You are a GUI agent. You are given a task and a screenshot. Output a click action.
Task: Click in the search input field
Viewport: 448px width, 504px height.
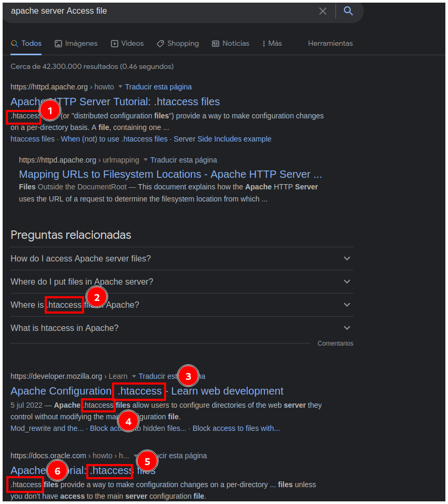coord(158,11)
